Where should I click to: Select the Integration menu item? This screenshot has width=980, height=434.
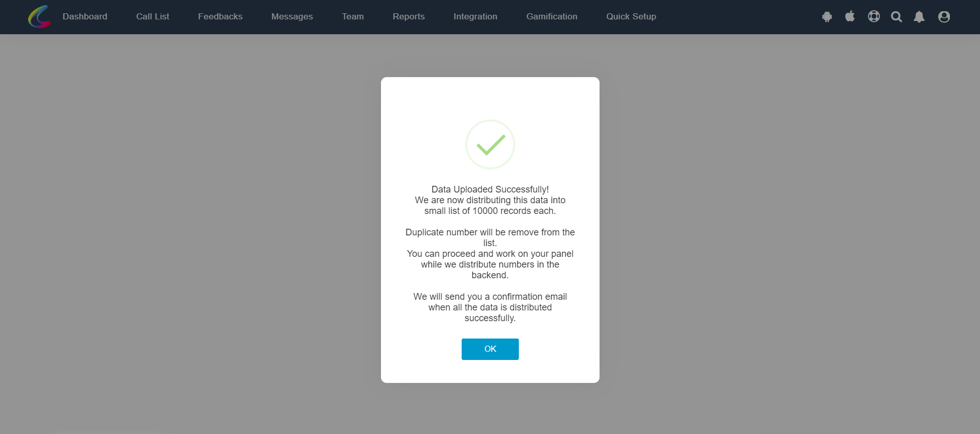(475, 16)
